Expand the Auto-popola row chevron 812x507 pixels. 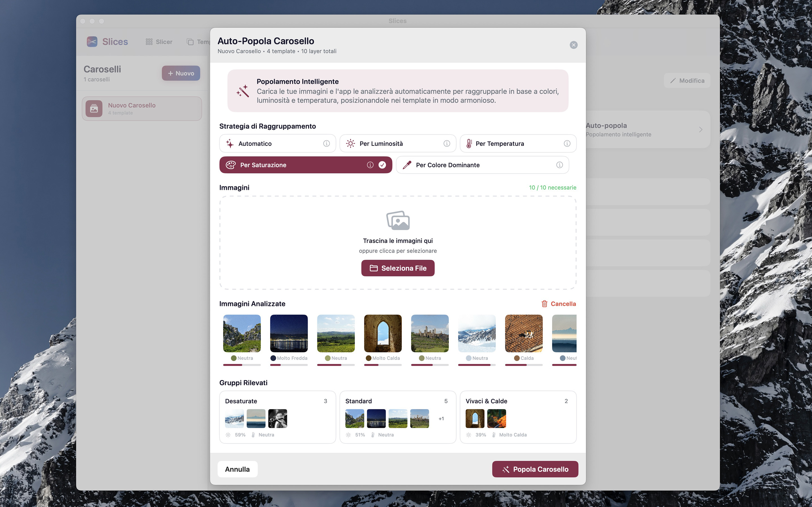coord(701,130)
